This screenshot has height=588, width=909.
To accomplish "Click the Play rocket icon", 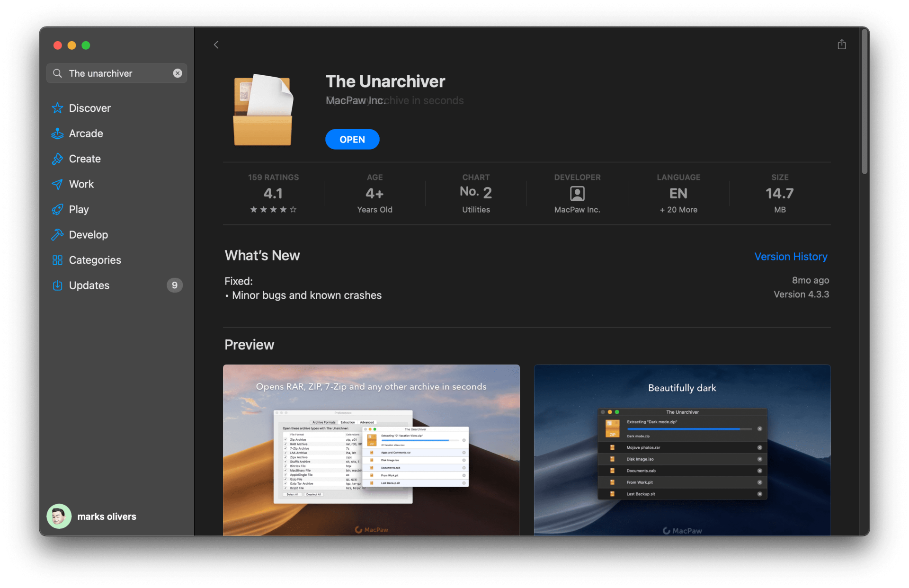I will point(57,209).
